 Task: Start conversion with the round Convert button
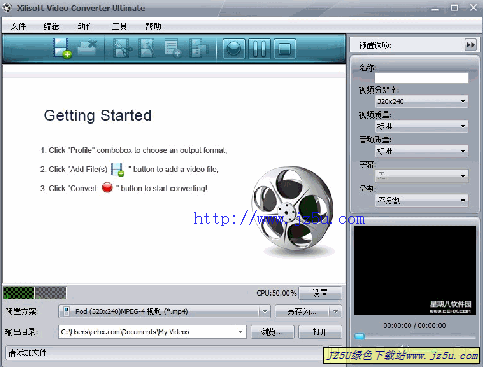point(234,49)
